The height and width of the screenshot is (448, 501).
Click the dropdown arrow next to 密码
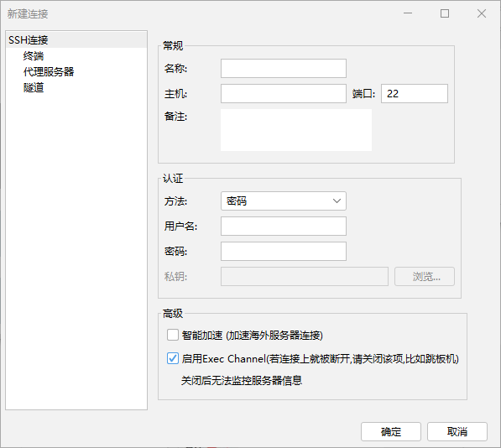pos(337,201)
